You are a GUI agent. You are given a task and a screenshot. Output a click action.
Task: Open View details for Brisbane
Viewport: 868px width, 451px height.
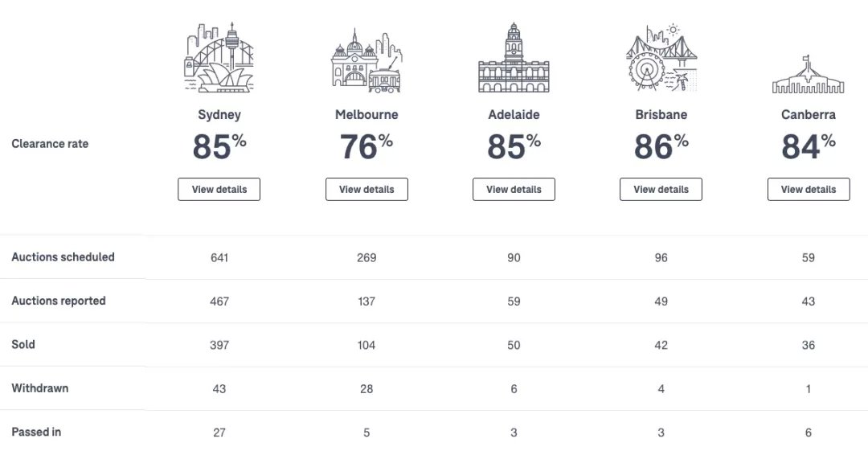(661, 190)
